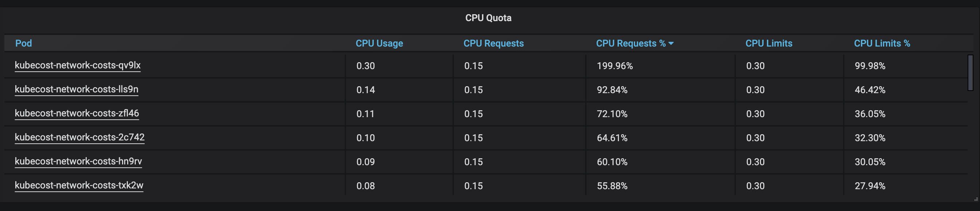The height and width of the screenshot is (211, 980).
Task: Open the kubecost-network-costs-lls9n pod link
Action: coord(77,90)
